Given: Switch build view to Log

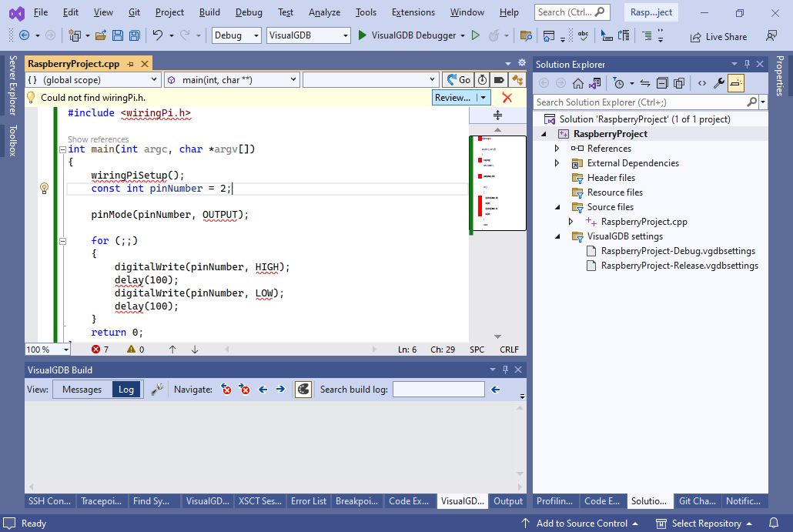Looking at the screenshot, I should (x=126, y=390).
